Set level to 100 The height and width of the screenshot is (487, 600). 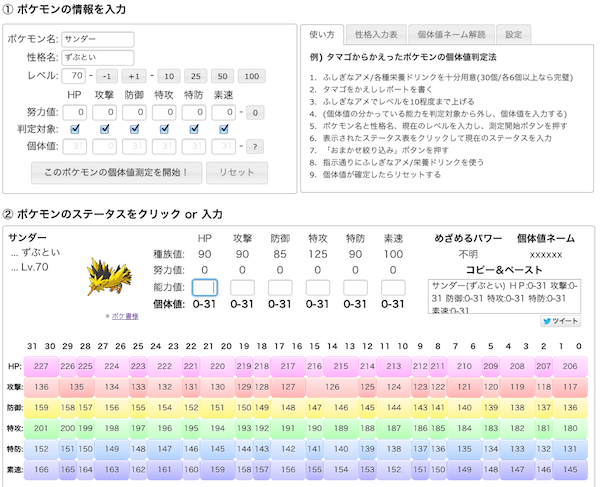[x=251, y=76]
